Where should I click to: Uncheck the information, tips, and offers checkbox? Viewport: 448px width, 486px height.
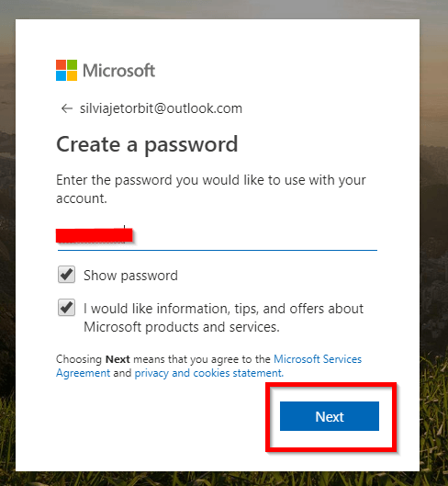tap(66, 308)
